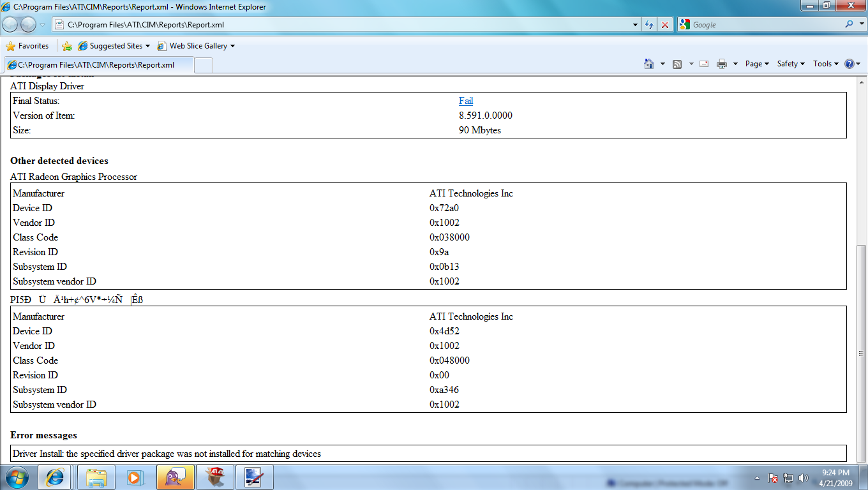The image size is (868, 490).
Task: Click the Driver Install error message text
Action: tap(167, 454)
